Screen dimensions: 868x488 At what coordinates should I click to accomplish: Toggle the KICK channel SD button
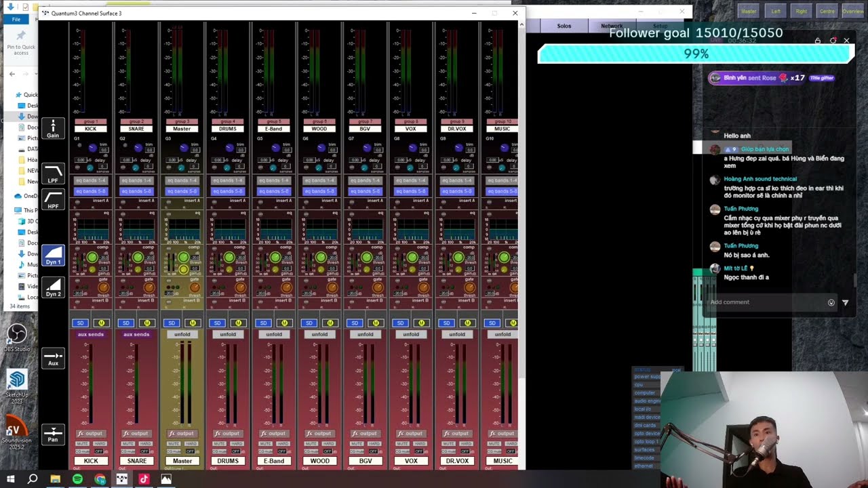click(x=81, y=323)
